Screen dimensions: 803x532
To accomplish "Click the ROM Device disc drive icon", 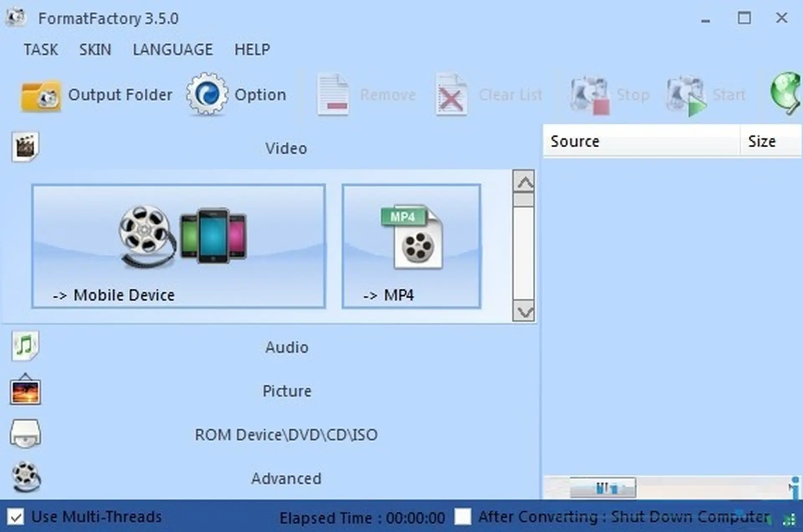I will pos(25,434).
